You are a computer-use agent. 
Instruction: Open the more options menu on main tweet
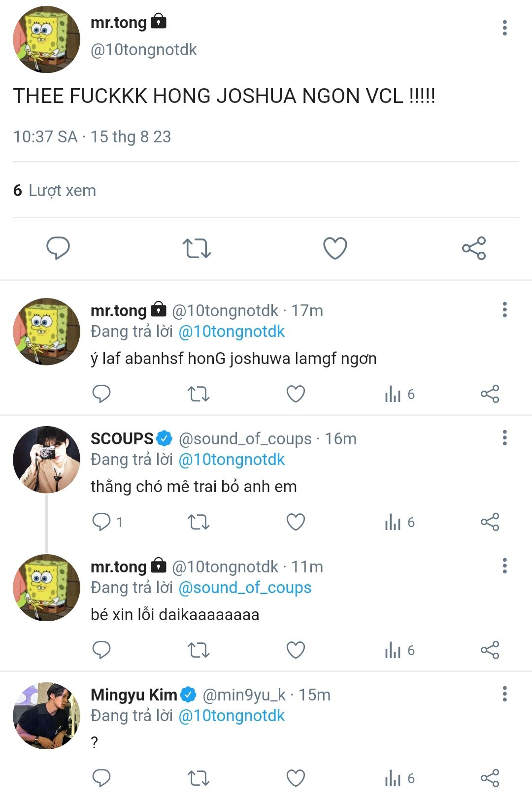click(x=504, y=28)
